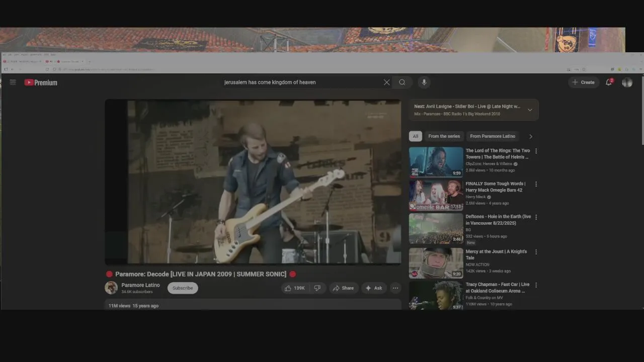The width and height of the screenshot is (644, 362).
Task: Go to YouTube Premium home logo
Action: click(x=41, y=82)
